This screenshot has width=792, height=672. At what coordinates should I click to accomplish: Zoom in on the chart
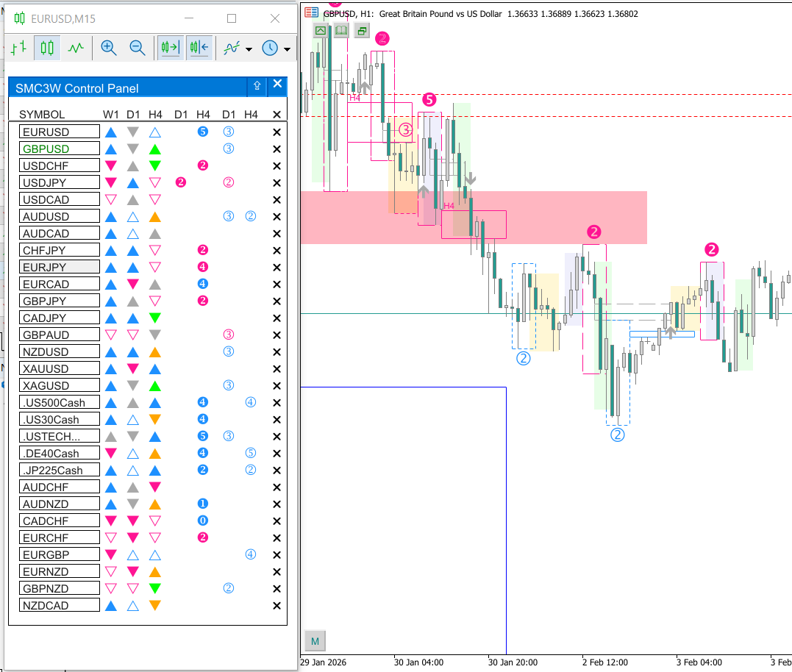[x=109, y=49]
